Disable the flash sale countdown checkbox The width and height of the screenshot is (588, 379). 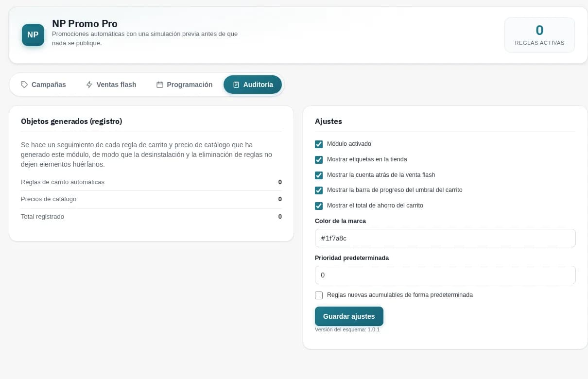coord(319,175)
